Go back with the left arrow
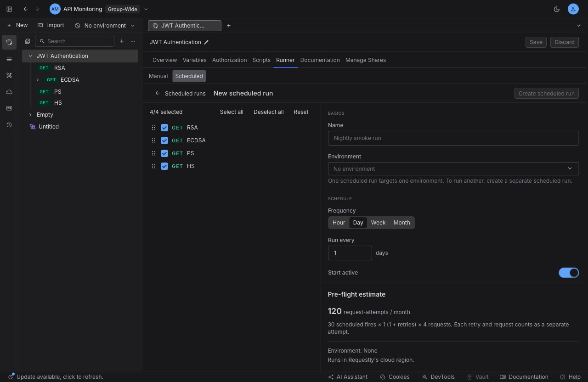Screen dimensions: 588x382 click(x=26, y=9)
